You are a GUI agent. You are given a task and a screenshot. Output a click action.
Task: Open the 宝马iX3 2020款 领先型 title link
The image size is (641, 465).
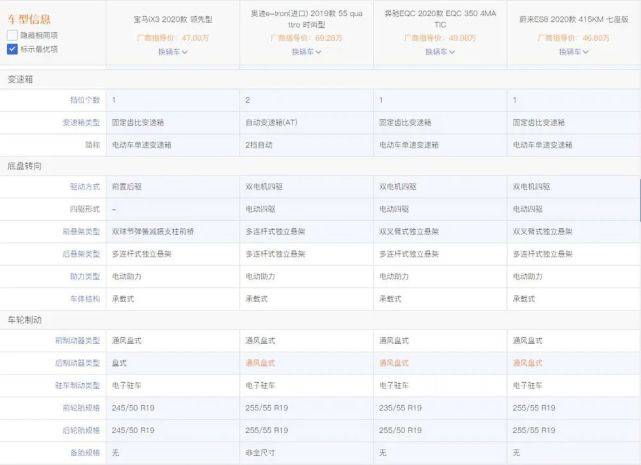click(x=173, y=19)
